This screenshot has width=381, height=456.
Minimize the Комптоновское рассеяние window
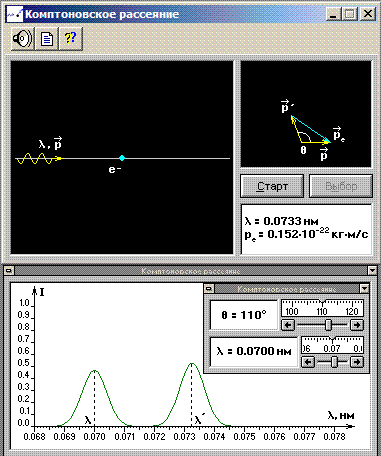click(333, 14)
